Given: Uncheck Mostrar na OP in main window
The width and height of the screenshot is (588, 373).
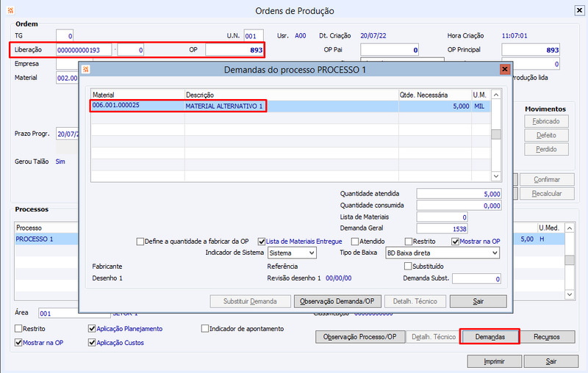Looking at the screenshot, I should point(18,342).
